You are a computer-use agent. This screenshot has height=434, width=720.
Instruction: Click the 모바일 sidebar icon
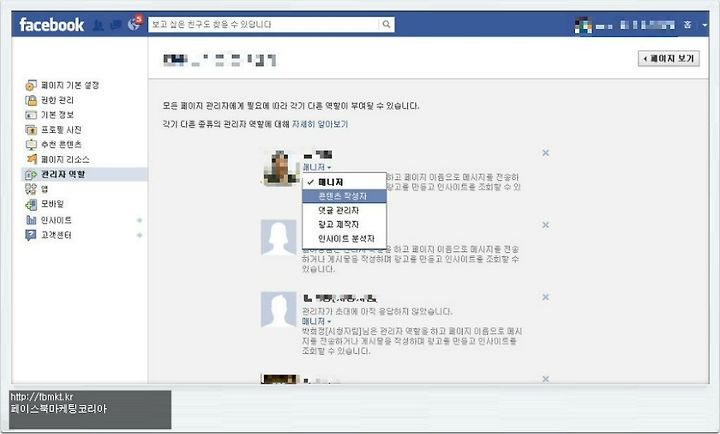31,204
